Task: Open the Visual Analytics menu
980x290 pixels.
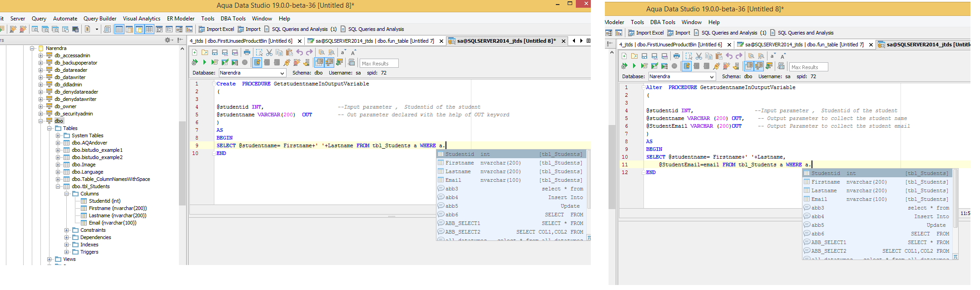Action: pyautogui.click(x=141, y=19)
